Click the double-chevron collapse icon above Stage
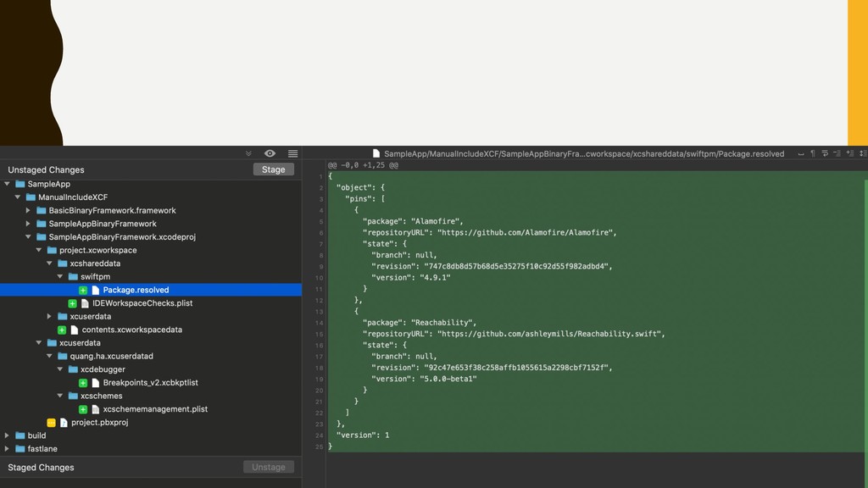 click(x=248, y=153)
